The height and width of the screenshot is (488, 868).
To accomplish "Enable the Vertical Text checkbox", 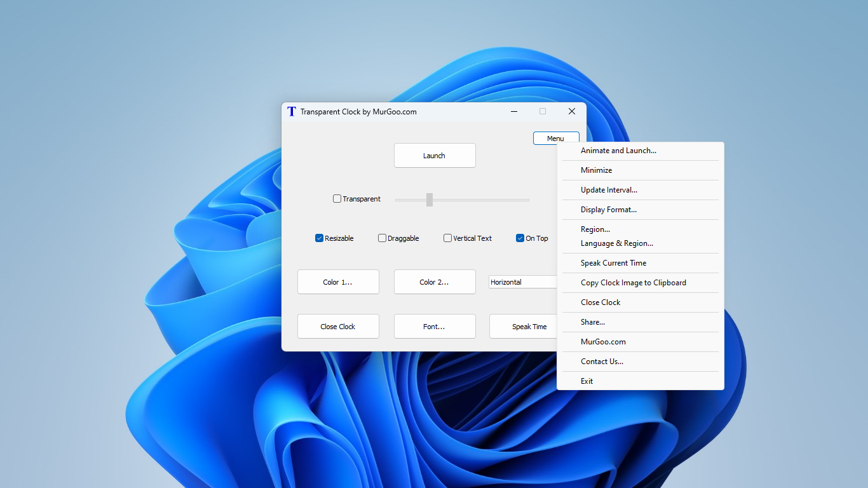I will (x=447, y=238).
